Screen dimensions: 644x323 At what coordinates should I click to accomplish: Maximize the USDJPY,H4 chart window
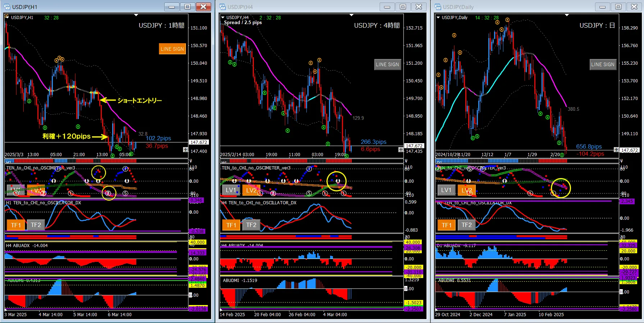[x=403, y=7]
